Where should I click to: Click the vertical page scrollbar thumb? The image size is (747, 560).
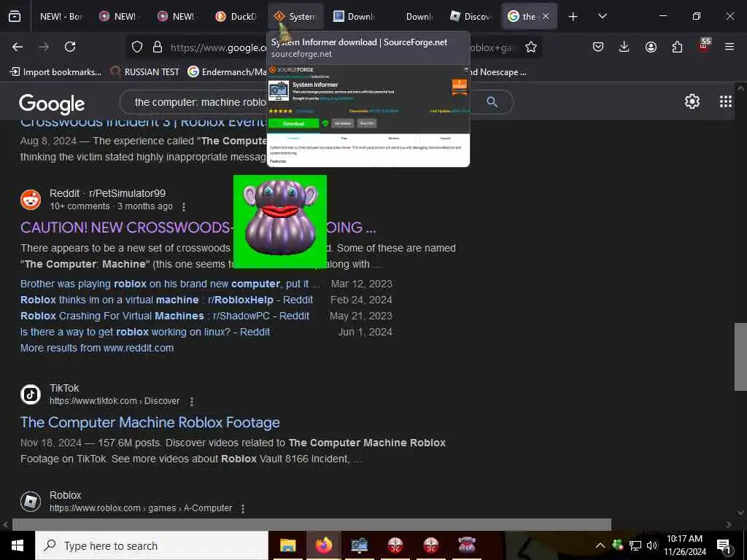(x=740, y=356)
